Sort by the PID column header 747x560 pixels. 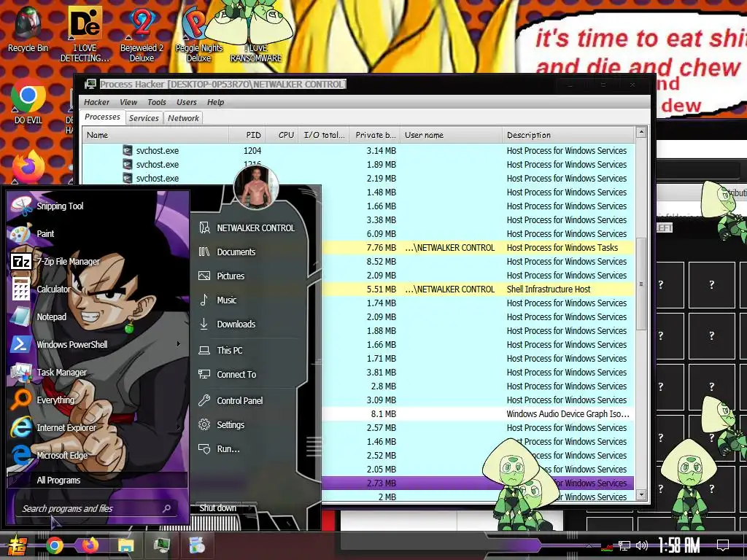[247, 135]
